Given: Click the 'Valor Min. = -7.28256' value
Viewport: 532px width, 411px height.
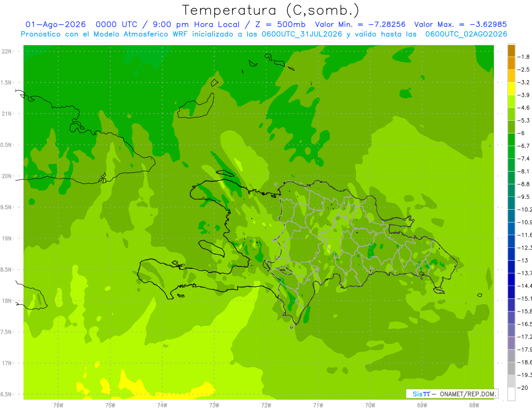Looking at the screenshot, I should (x=360, y=24).
